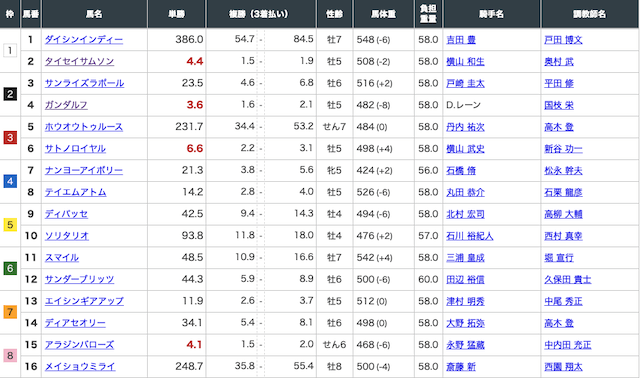
Task: Select horse ディアセオリー
Action: tap(75, 323)
